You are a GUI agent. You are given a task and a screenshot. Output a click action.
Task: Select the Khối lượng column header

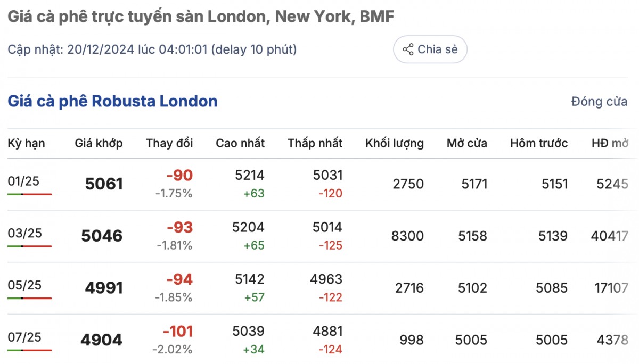[x=395, y=143]
